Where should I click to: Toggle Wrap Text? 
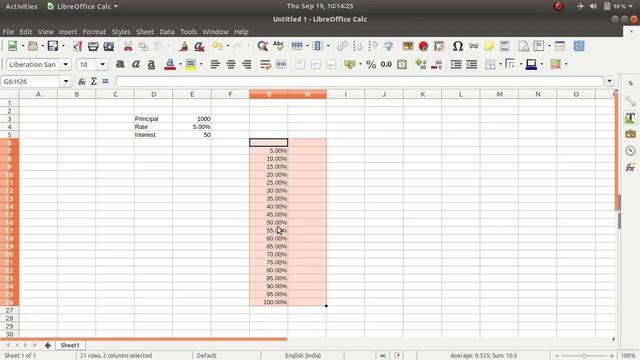coord(265,64)
